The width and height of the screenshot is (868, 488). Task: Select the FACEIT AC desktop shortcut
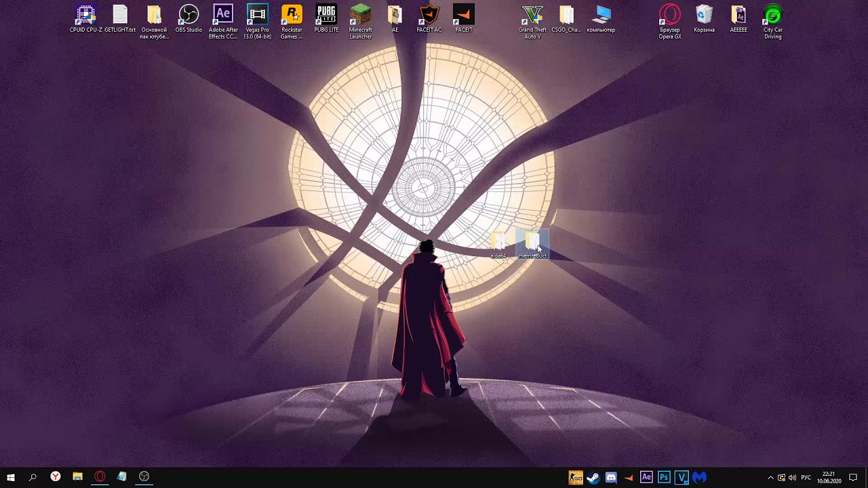[429, 19]
